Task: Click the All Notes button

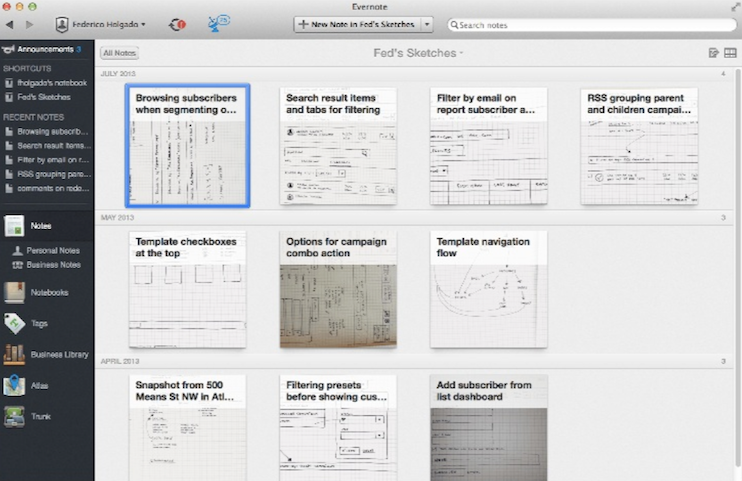Action: point(119,53)
